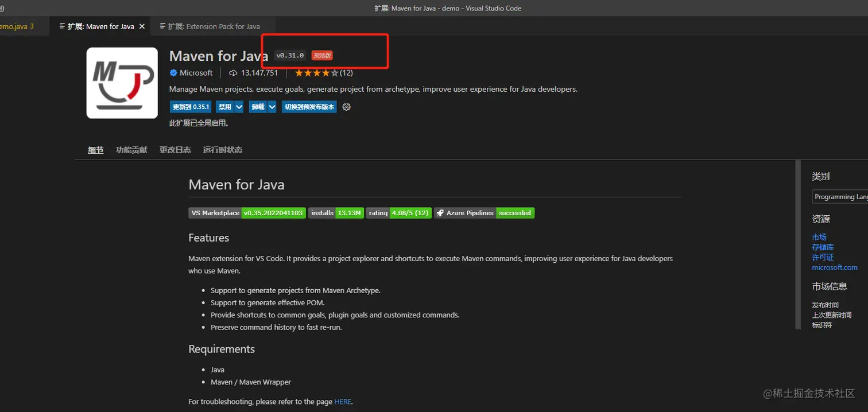The image size is (868, 412).
Task: Expand the 禁用 dropdown arrow
Action: pos(239,107)
